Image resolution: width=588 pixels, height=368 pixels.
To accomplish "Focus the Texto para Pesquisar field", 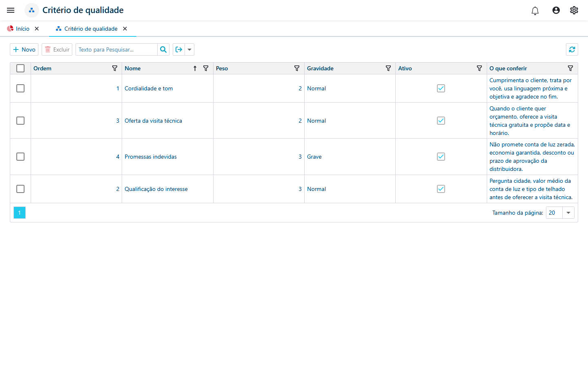I will pos(116,49).
